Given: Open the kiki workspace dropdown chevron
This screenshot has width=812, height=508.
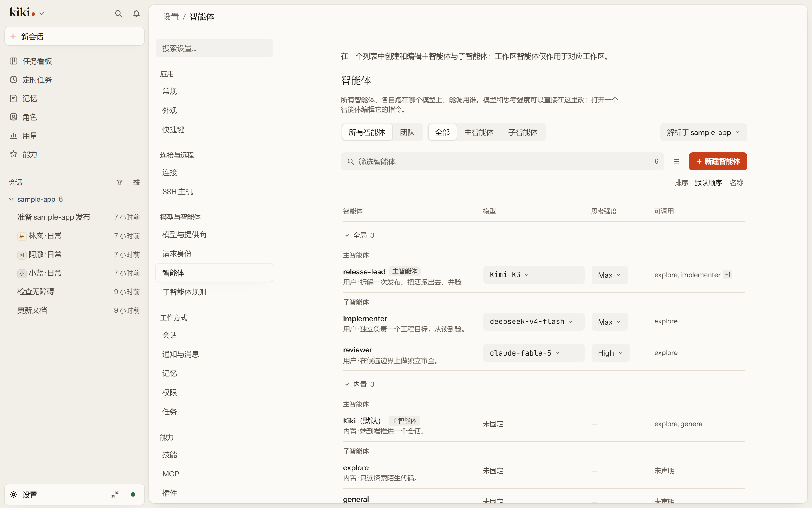Looking at the screenshot, I should (42, 14).
